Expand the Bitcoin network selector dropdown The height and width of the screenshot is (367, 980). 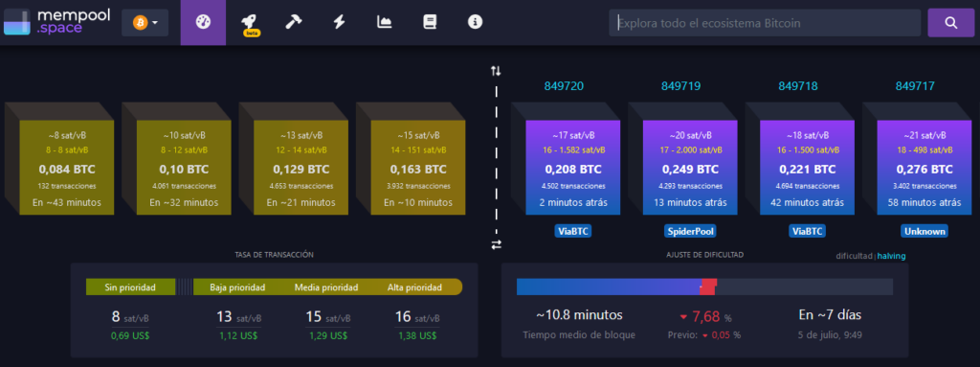pyautogui.click(x=145, y=23)
